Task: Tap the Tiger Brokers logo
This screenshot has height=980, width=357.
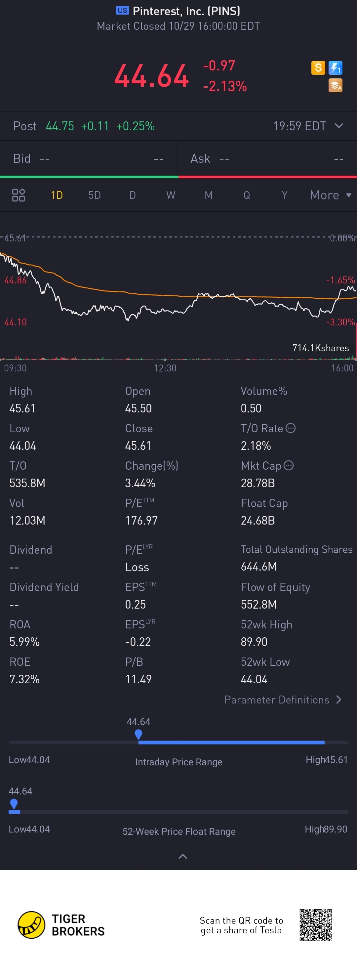Action: coord(31,924)
